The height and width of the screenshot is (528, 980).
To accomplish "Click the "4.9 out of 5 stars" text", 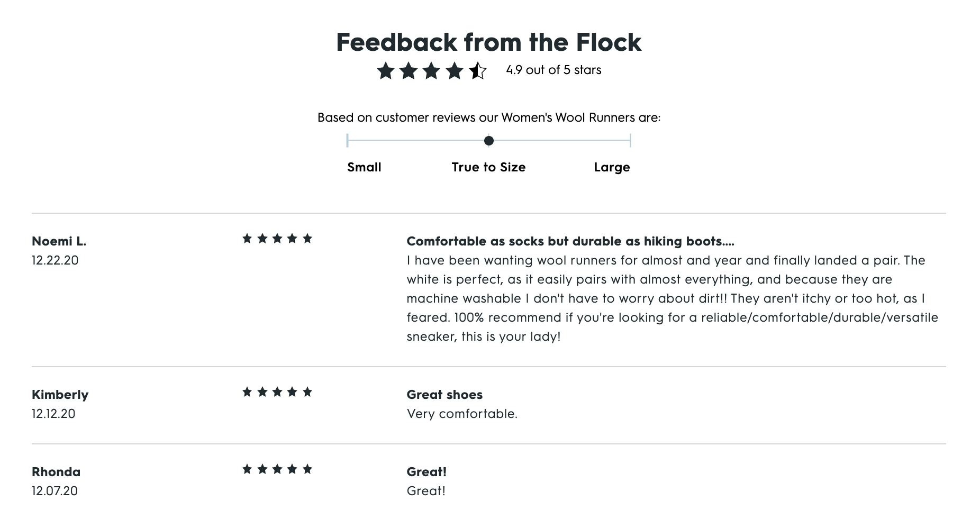I will click(x=553, y=70).
